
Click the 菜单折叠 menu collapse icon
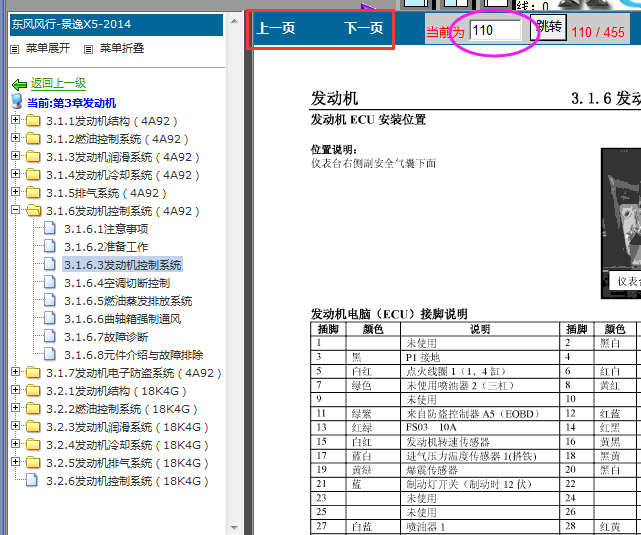click(x=88, y=49)
